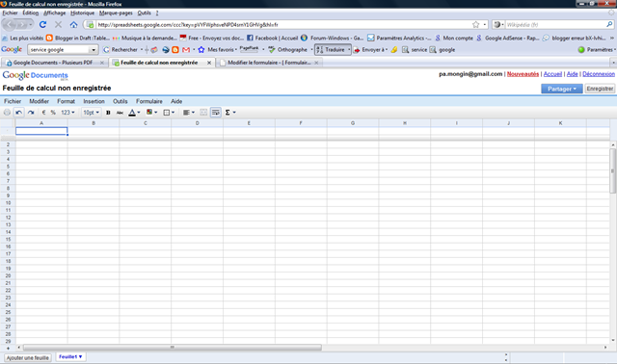Click the merge cells icon
This screenshot has width=617, height=364.
click(203, 113)
